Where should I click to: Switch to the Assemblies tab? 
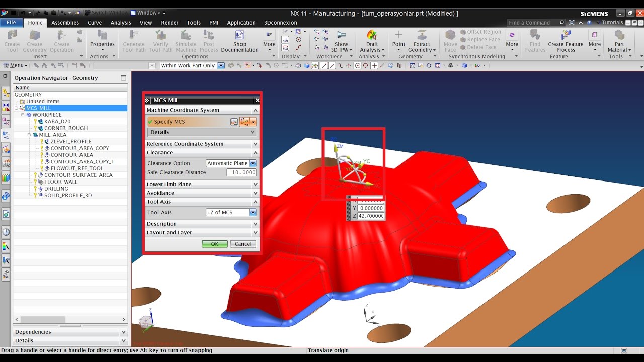pyautogui.click(x=65, y=23)
